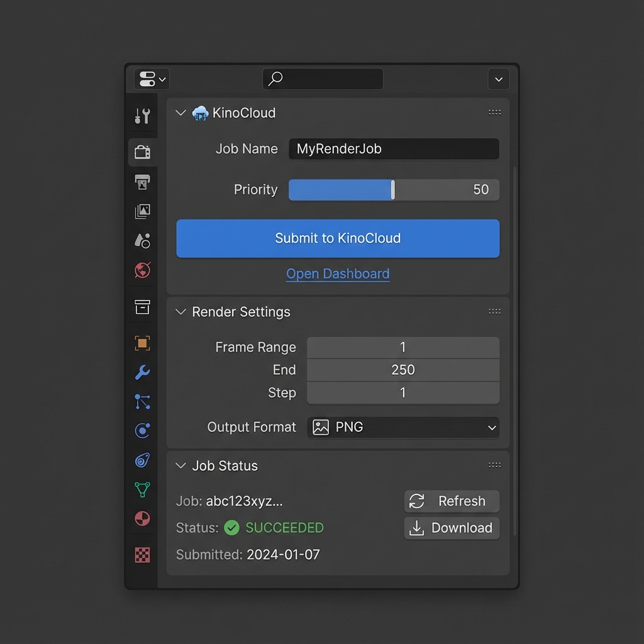This screenshot has width=644, height=644.
Task: Click the Scene properties cone and sphere icon
Action: pos(143,240)
